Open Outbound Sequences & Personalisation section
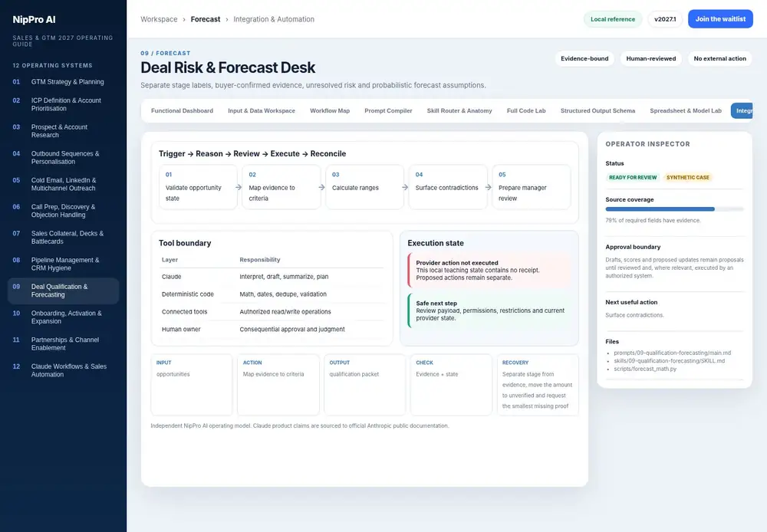Image resolution: width=767 pixels, height=532 pixels. click(63, 157)
